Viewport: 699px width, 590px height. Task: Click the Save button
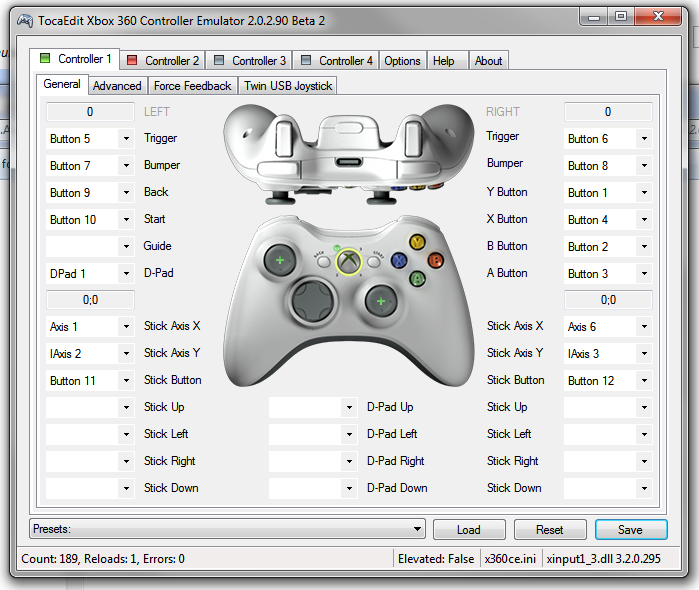tap(631, 529)
